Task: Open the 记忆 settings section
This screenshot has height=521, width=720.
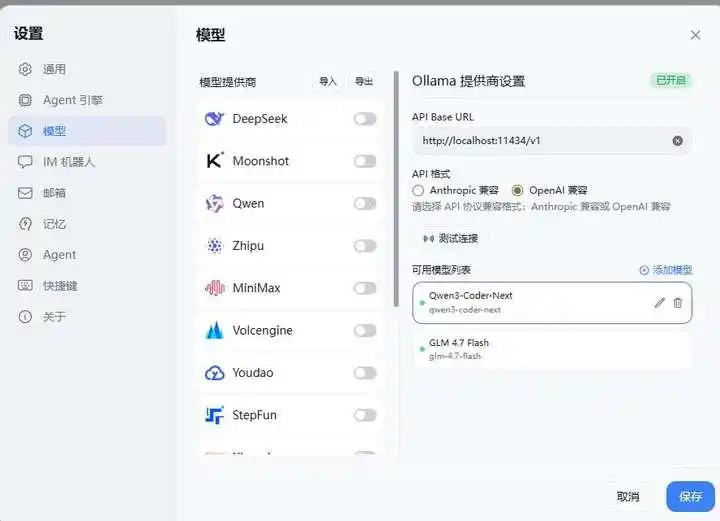Action: 87,224
